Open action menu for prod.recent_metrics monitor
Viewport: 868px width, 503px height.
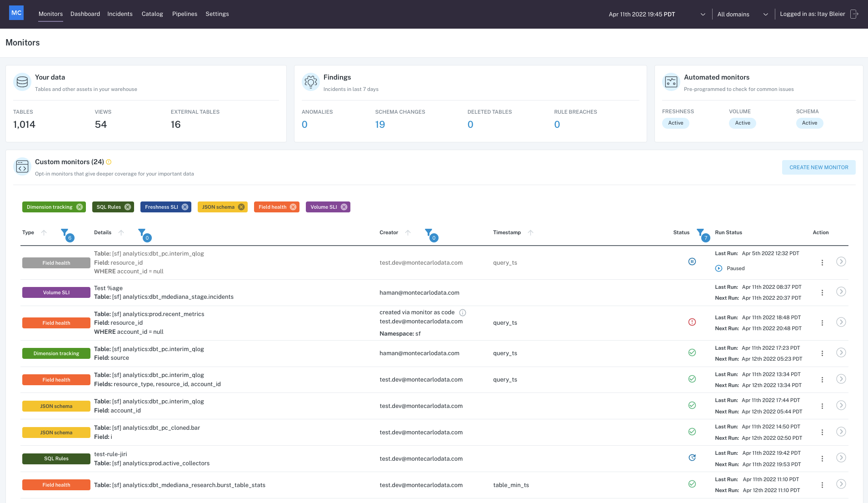tap(822, 323)
